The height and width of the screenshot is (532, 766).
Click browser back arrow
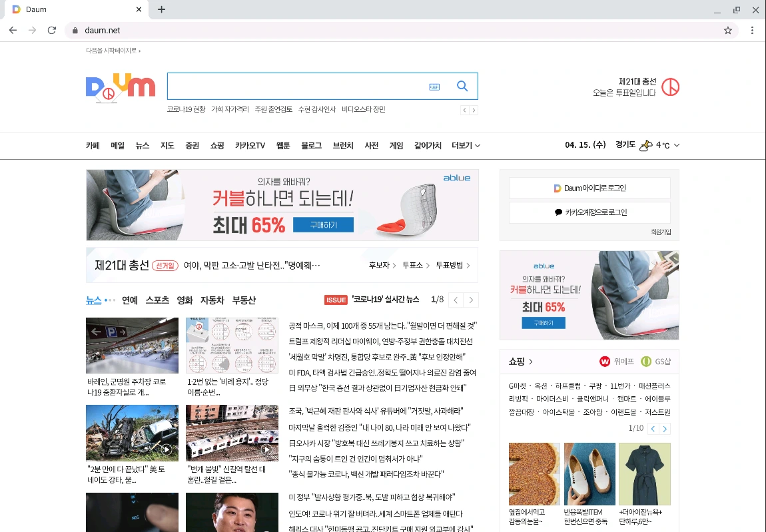(13, 30)
